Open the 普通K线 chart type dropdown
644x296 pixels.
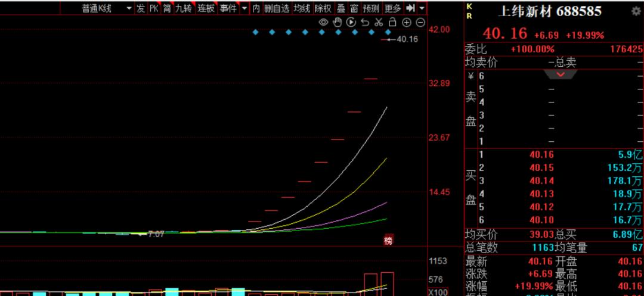[x=107, y=8]
